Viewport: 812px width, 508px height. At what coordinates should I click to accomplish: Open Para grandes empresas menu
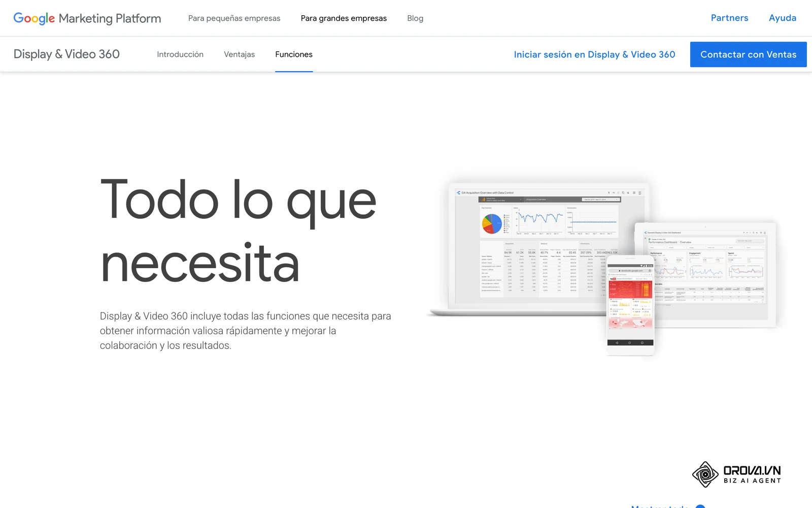click(344, 18)
